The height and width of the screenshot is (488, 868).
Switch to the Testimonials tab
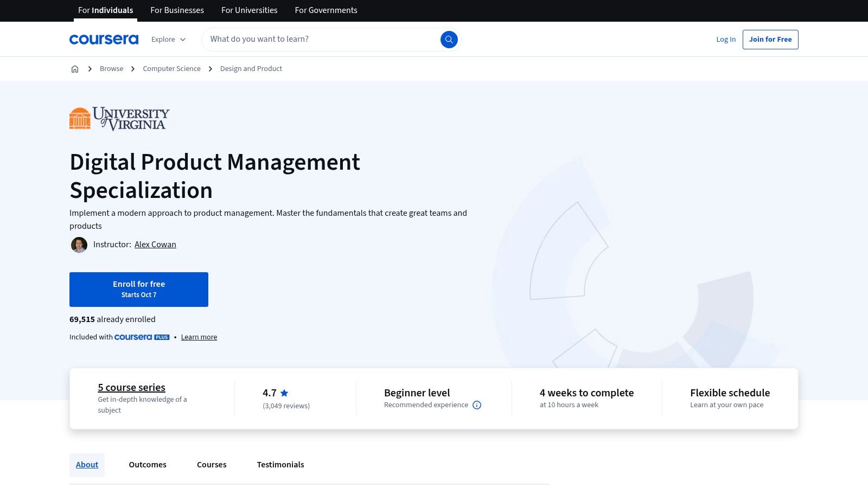click(280, 465)
